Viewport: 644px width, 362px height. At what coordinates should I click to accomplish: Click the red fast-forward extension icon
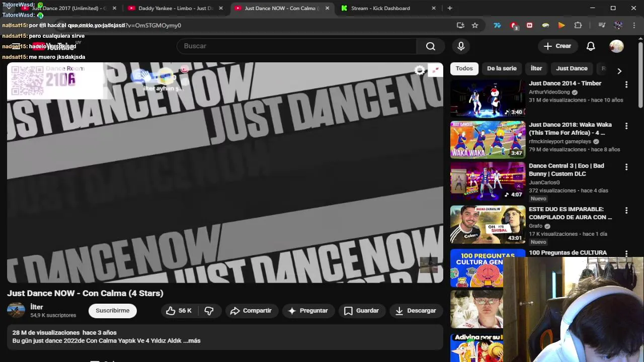point(529,25)
